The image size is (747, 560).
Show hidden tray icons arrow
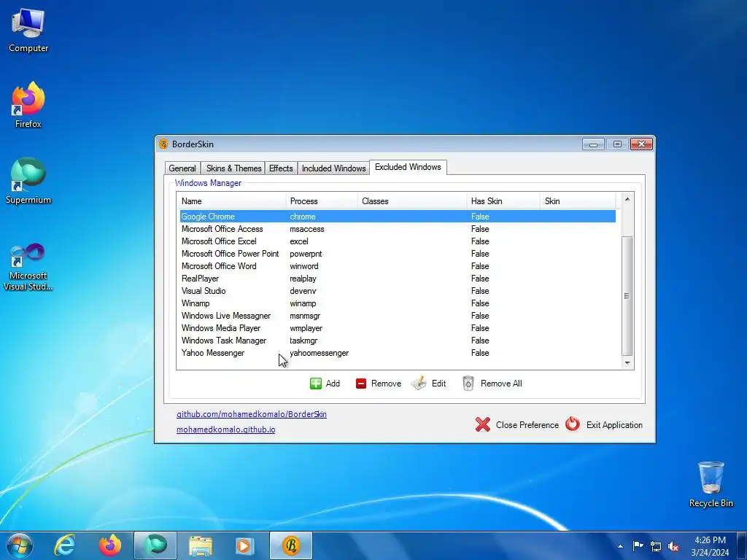620,546
